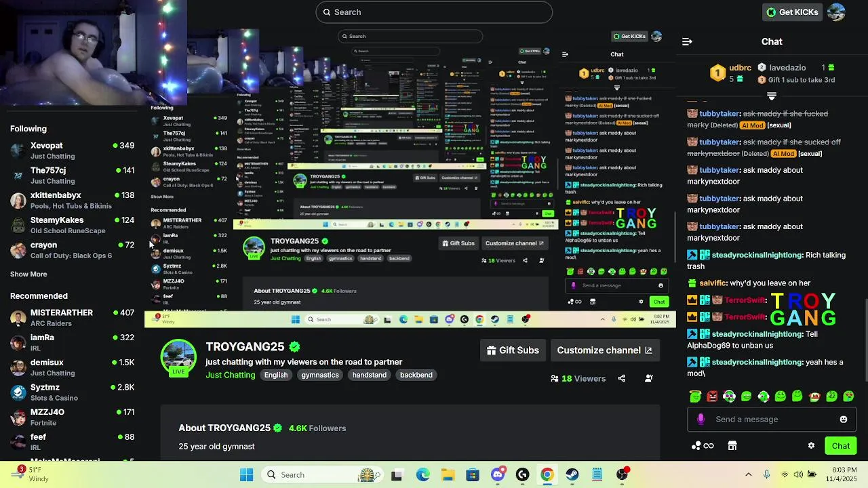868x488 pixels.
Task: Open chat settings gear
Action: click(811, 446)
